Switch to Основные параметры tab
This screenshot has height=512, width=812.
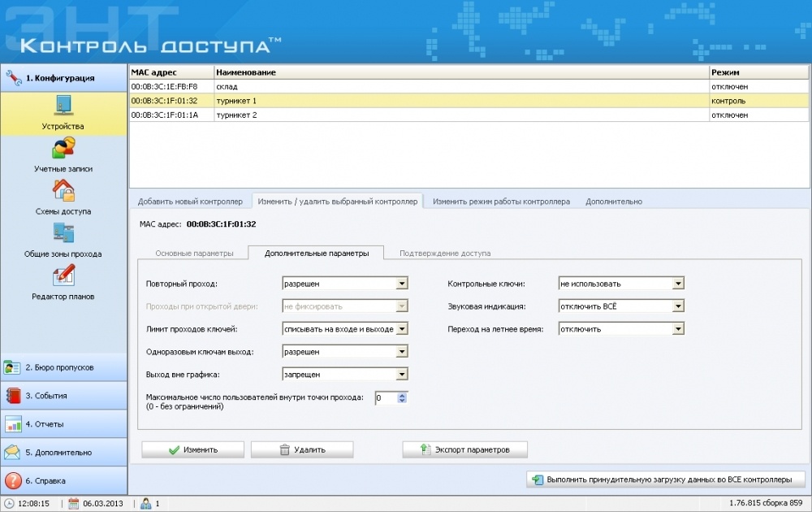point(194,254)
